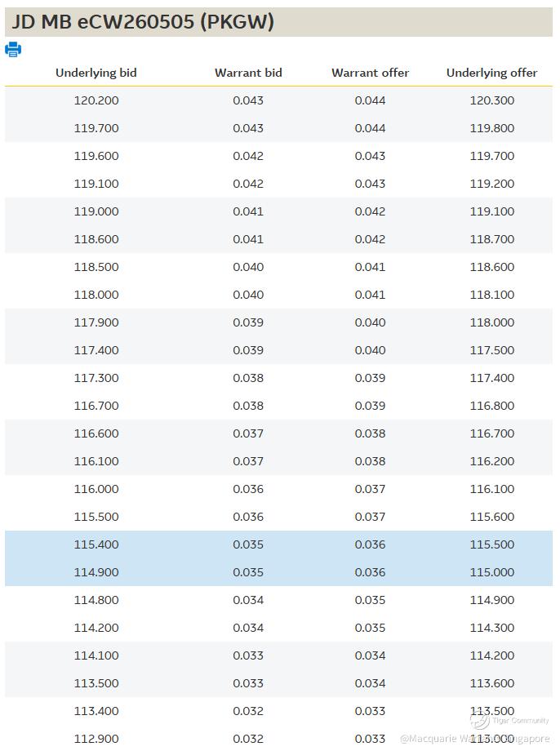
Task: Click the Warrant bid column header
Action: click(248, 73)
